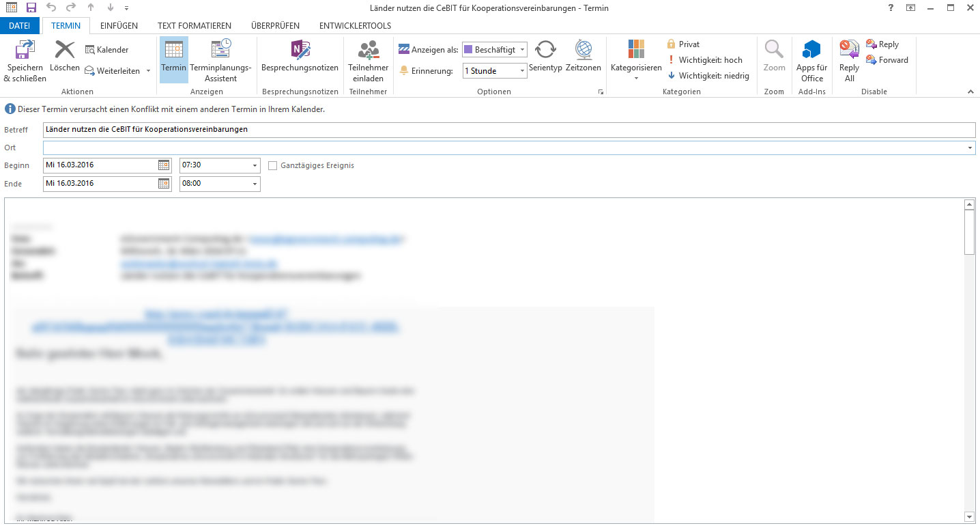This screenshot has height=528, width=980.
Task: Undo the last action in the quick access toolbar
Action: (x=52, y=8)
